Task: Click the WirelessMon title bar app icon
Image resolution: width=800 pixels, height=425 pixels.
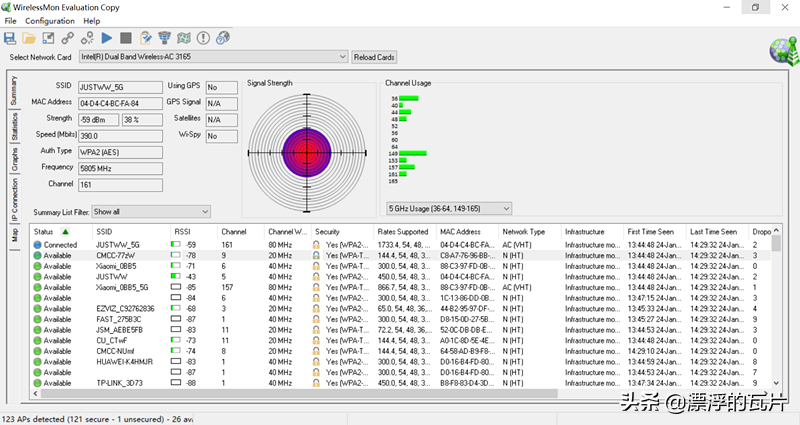Action: [6, 7]
